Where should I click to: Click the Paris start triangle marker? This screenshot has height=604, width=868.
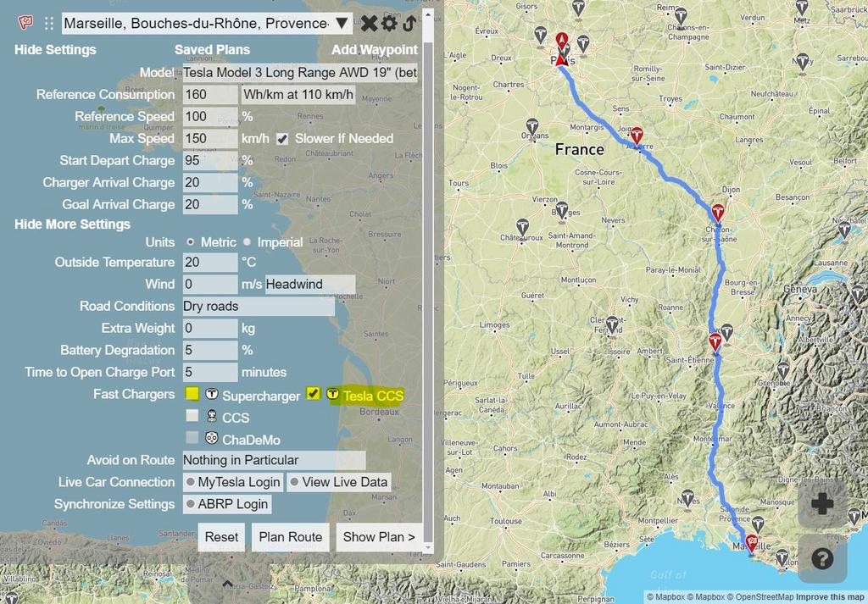[x=560, y=58]
